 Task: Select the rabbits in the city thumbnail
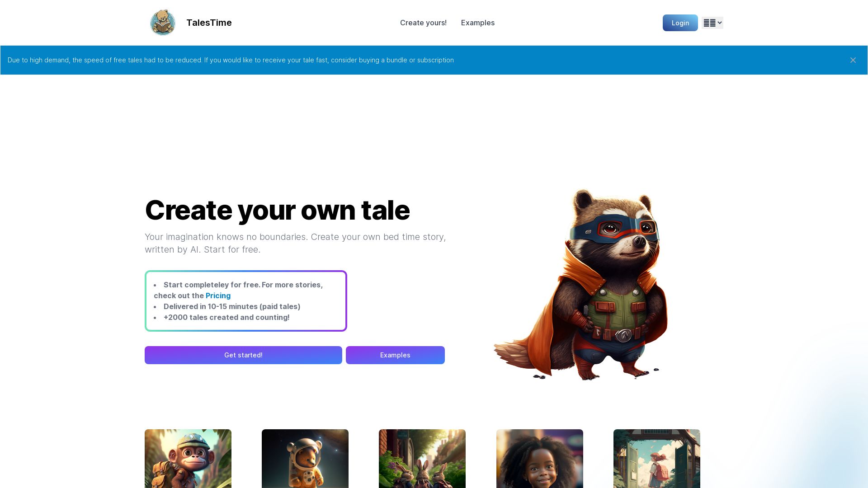[422, 459]
